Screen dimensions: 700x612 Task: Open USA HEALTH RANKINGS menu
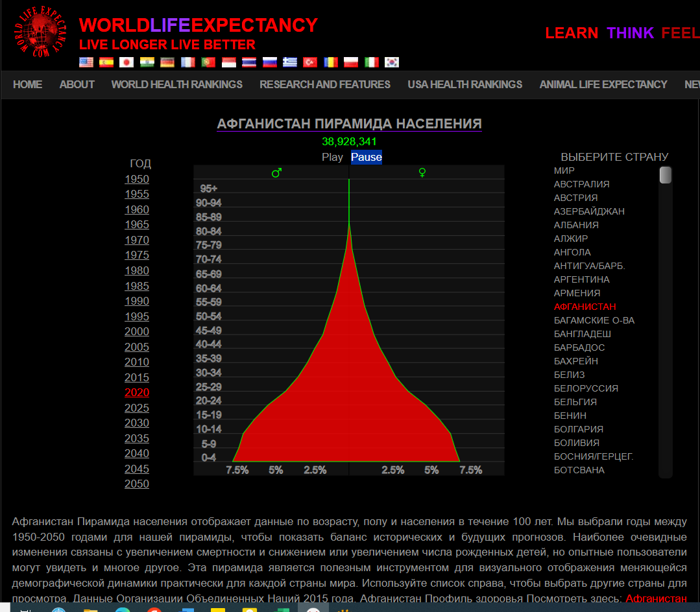465,84
